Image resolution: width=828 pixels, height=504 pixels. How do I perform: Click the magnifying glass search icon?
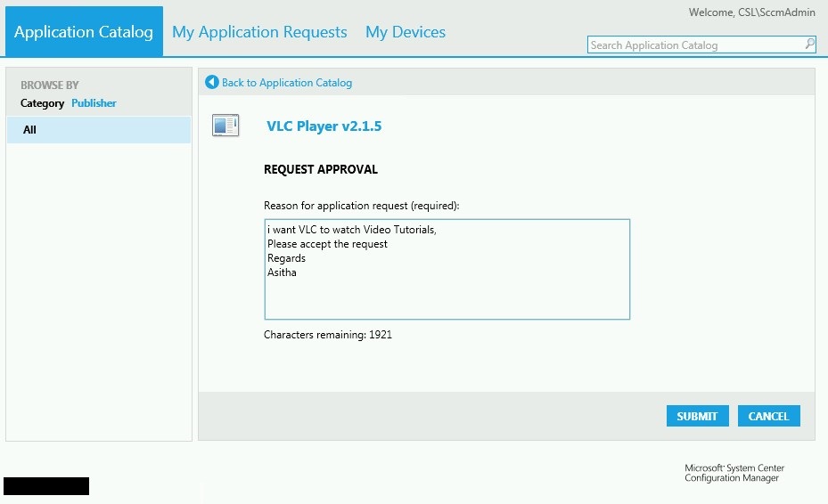809,45
